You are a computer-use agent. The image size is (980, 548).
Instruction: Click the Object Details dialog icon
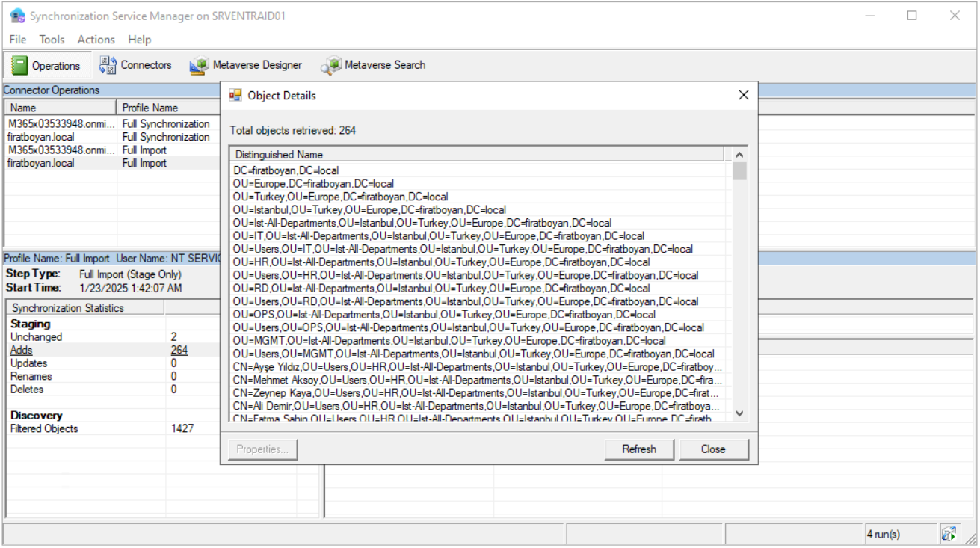pos(235,95)
